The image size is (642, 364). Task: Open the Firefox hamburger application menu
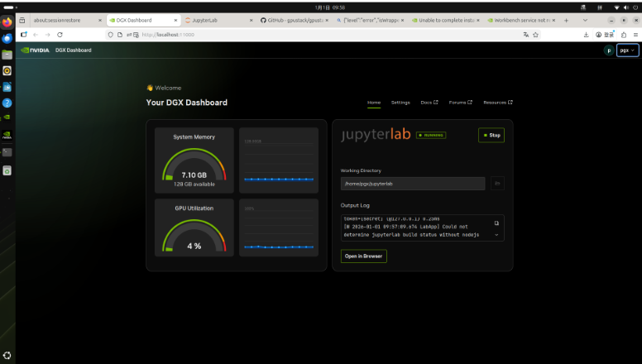635,35
